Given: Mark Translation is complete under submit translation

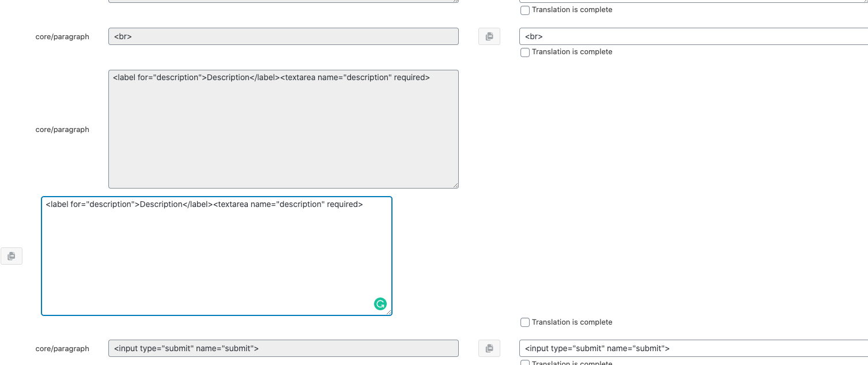Looking at the screenshot, I should pos(525,362).
